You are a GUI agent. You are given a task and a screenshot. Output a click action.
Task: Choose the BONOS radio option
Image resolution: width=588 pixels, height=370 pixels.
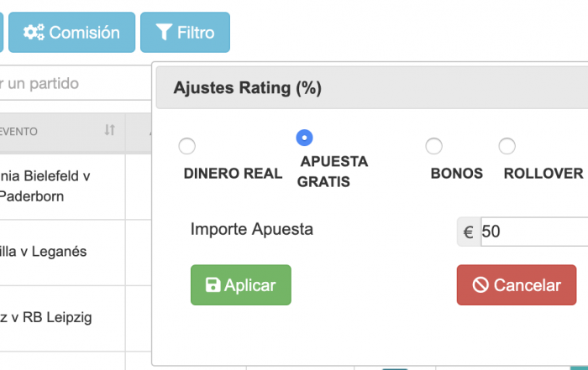[x=434, y=146]
